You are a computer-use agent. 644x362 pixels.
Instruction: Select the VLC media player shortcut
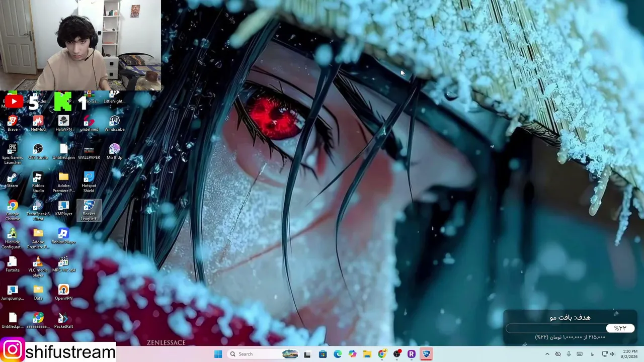(38, 267)
